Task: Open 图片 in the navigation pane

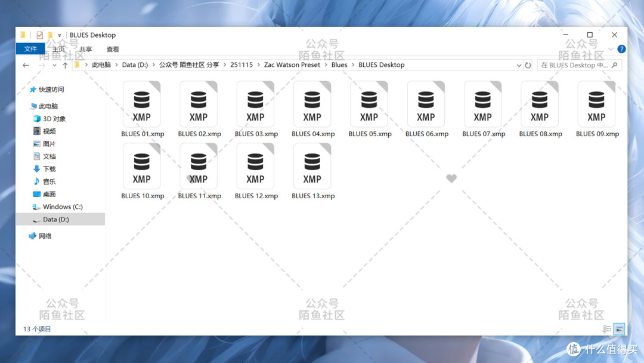Action: point(49,144)
